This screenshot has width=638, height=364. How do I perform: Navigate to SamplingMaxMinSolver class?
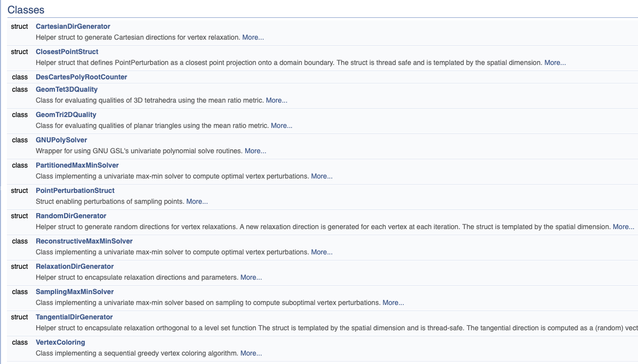pyautogui.click(x=74, y=292)
